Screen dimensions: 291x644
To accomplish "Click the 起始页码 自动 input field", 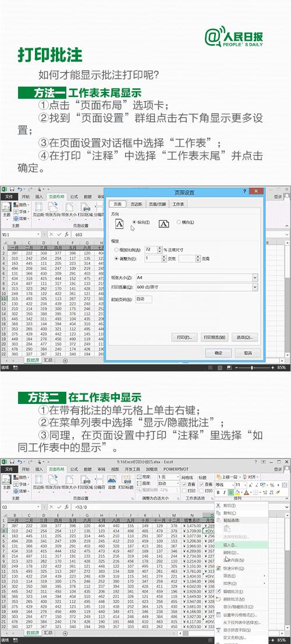I will coord(144,299).
